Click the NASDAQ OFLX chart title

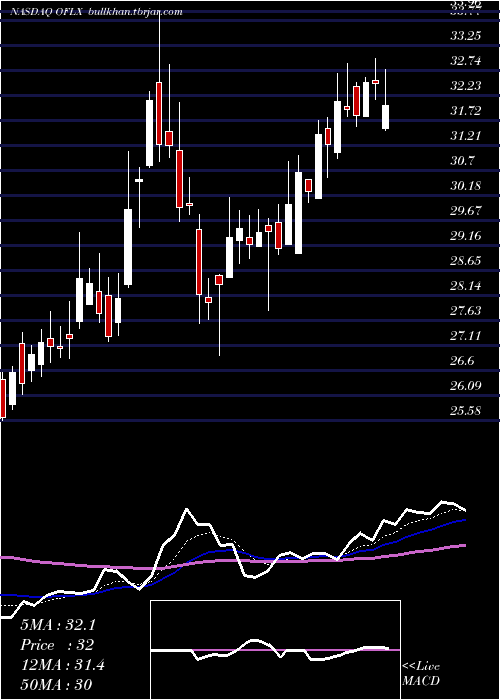96,12
